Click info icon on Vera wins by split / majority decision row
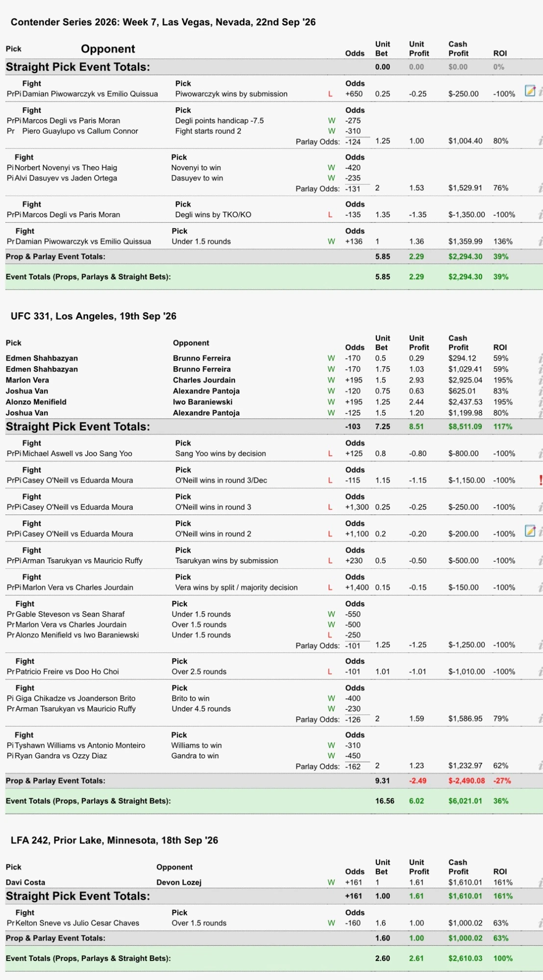Image resolution: width=543 pixels, height=980 pixels. [x=541, y=588]
